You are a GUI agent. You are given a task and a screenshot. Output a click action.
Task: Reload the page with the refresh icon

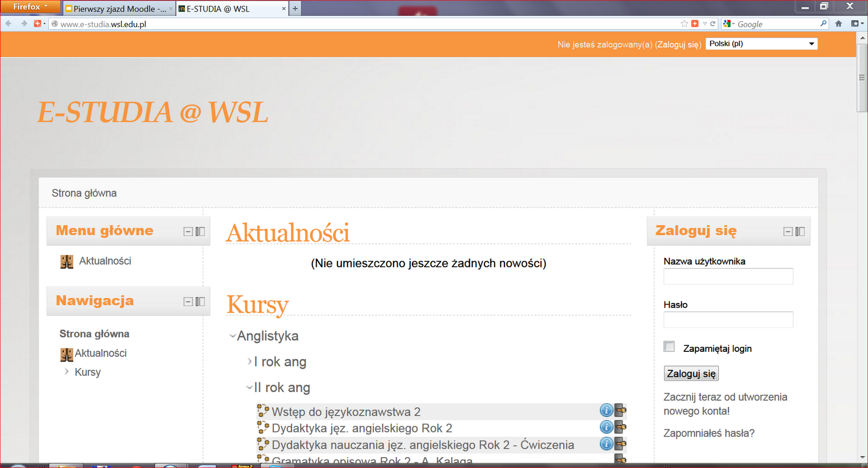[x=713, y=23]
